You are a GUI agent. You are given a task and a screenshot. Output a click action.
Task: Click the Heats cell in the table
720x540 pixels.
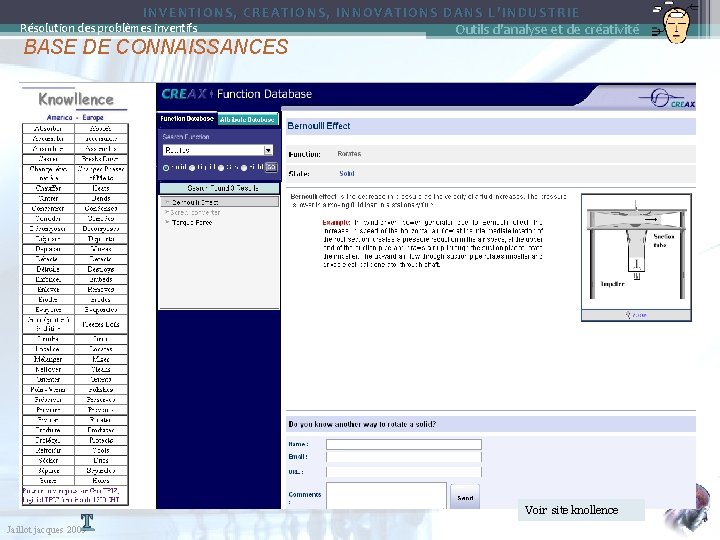[x=101, y=188]
